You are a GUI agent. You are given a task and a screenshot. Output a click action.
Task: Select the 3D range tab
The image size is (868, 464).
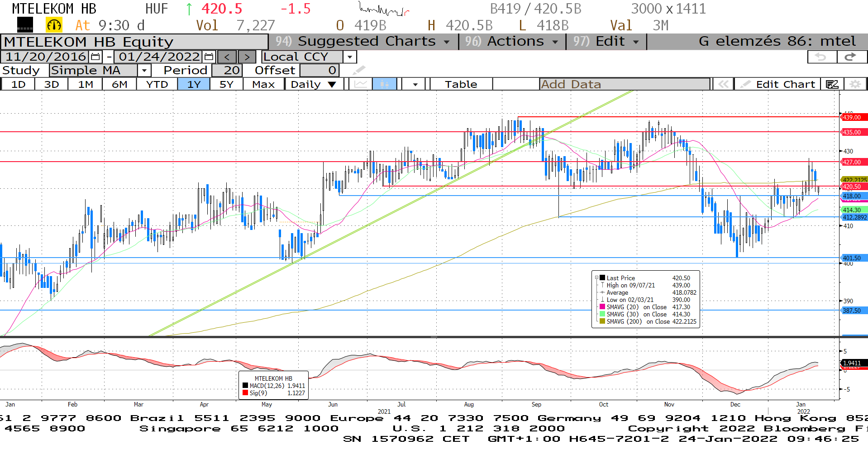51,84
